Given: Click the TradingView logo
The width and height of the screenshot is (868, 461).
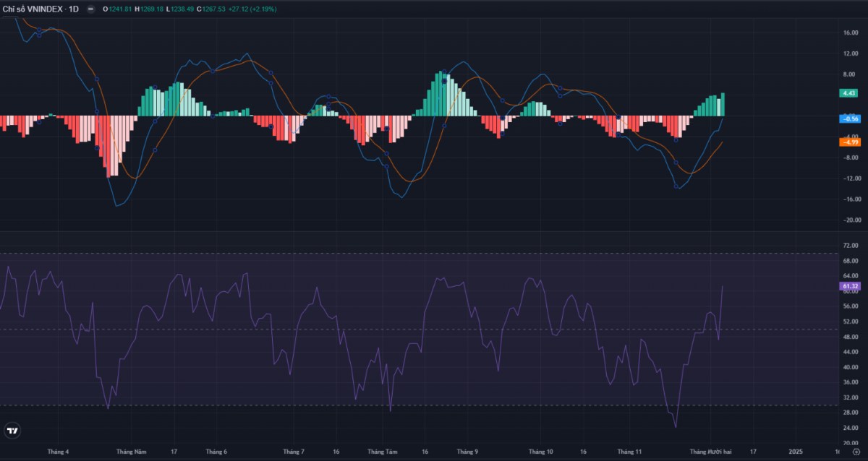Looking at the screenshot, I should (x=12, y=431).
